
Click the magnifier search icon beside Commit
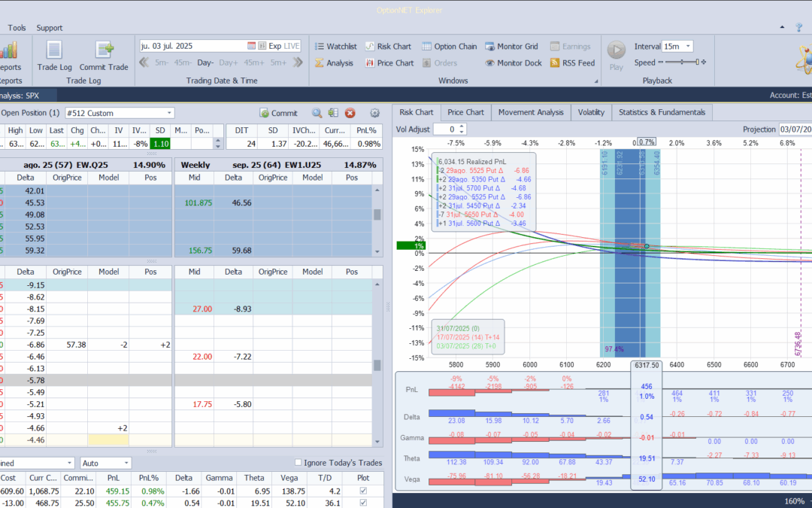pos(317,114)
